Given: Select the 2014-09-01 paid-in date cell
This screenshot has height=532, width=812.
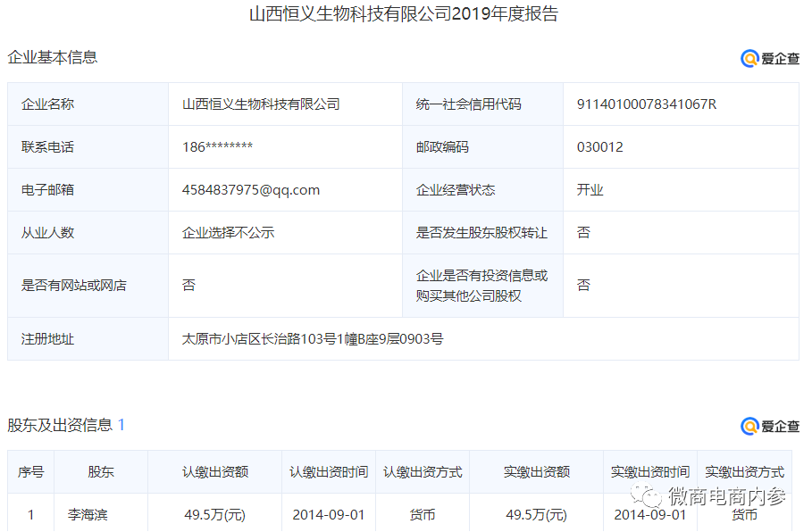Looking at the screenshot, I should tap(649, 512).
